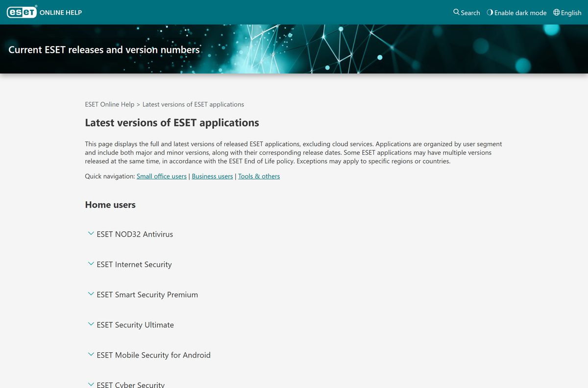The height and width of the screenshot is (388, 588).
Task: Jump to Tools & others section
Action: (x=259, y=176)
